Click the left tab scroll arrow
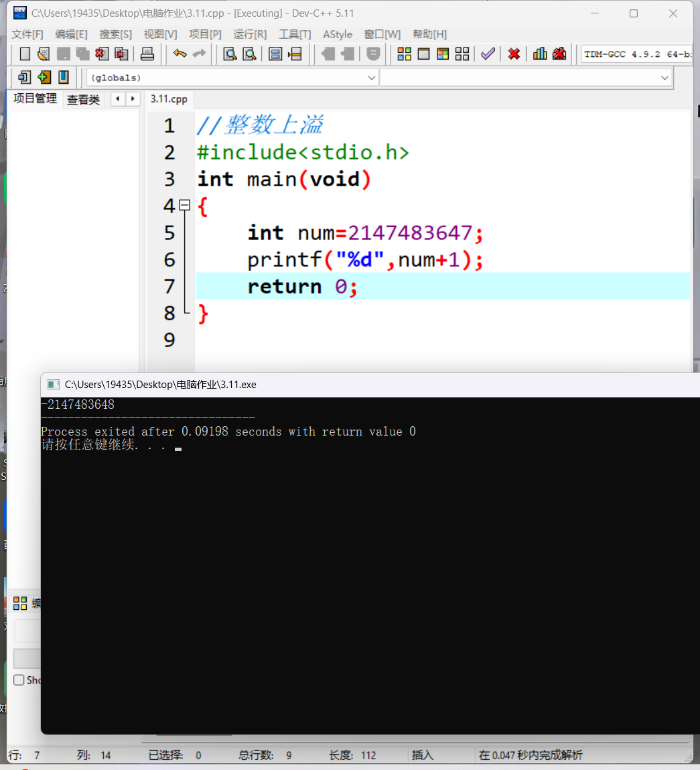Image resolution: width=700 pixels, height=770 pixels. (x=117, y=99)
